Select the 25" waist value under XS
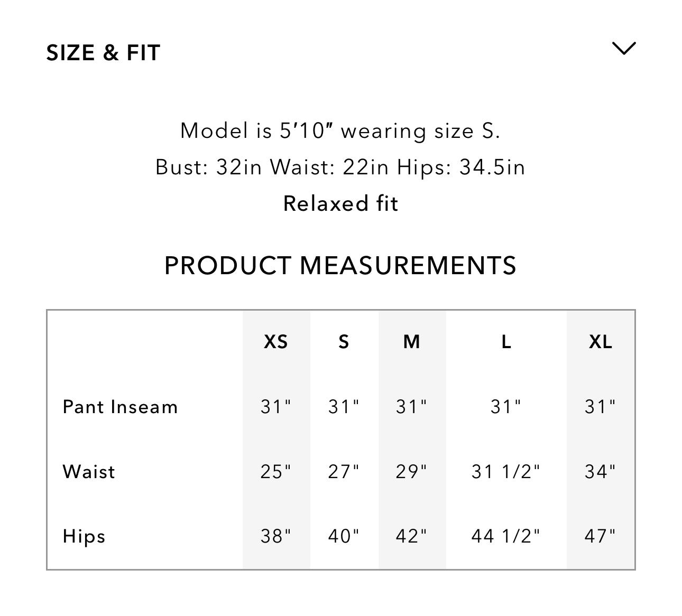This screenshot has width=682, height=616. [x=277, y=470]
